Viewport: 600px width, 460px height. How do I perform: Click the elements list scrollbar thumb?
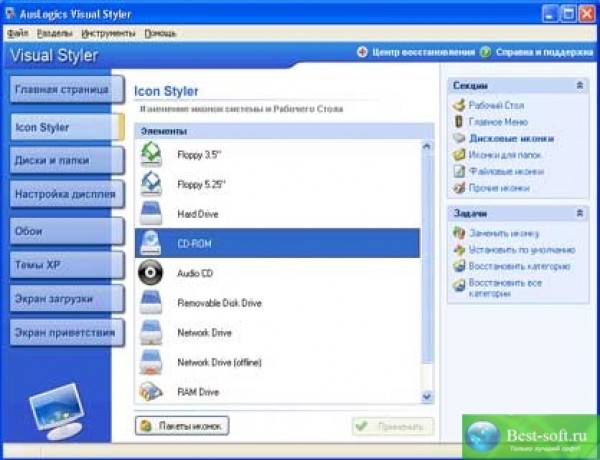tap(427, 258)
